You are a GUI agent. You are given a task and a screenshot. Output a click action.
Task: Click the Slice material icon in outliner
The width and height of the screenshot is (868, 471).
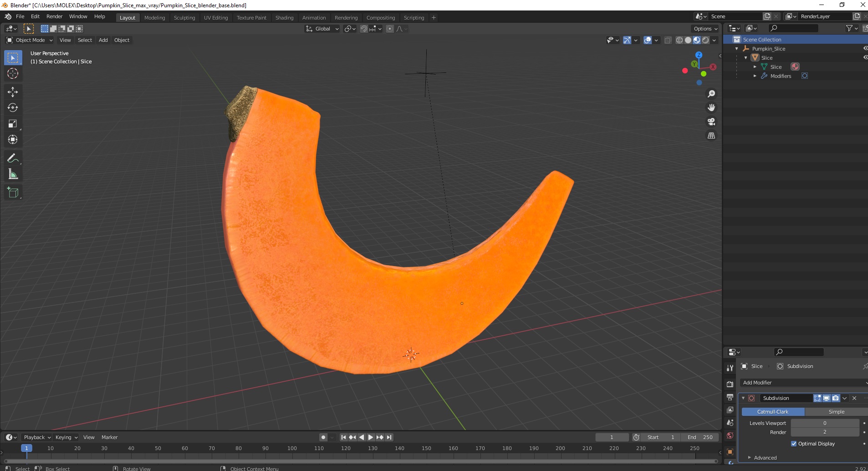pyautogui.click(x=795, y=67)
